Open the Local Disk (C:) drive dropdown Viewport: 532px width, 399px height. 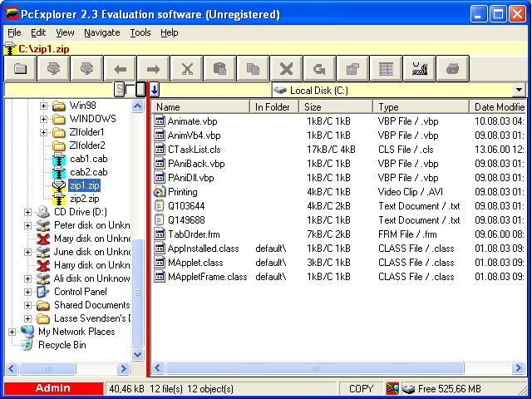click(519, 91)
